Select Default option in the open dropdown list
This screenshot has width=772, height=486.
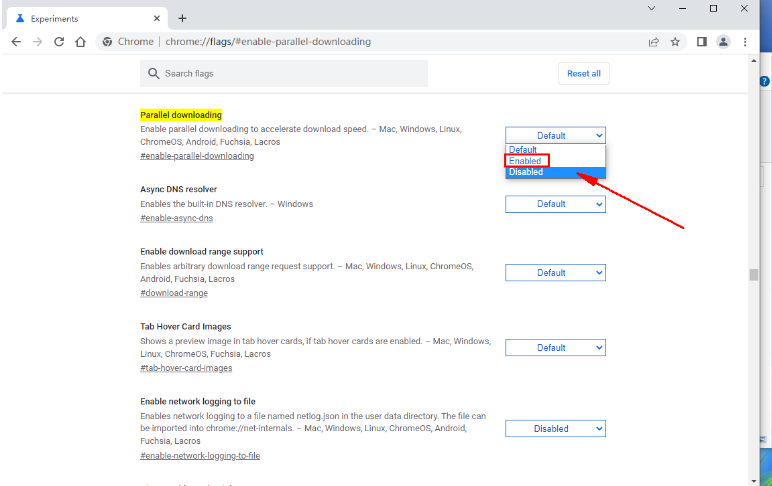523,150
